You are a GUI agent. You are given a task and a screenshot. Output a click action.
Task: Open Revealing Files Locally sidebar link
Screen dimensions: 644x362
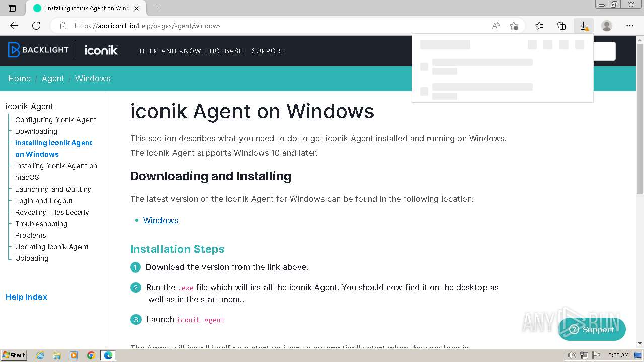point(52,212)
